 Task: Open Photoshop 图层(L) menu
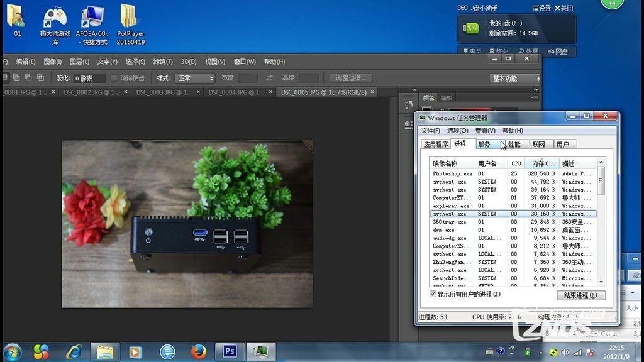(79, 62)
